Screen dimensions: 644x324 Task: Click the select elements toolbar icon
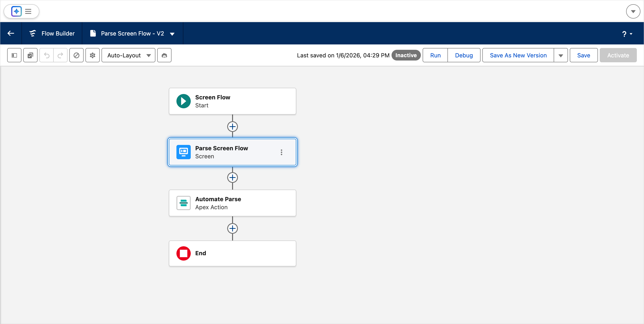click(30, 55)
